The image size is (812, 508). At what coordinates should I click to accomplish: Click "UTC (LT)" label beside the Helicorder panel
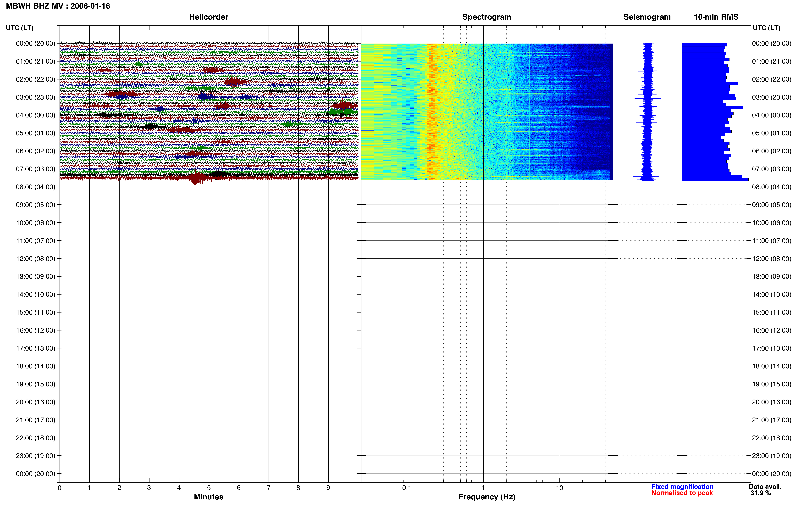(x=19, y=28)
